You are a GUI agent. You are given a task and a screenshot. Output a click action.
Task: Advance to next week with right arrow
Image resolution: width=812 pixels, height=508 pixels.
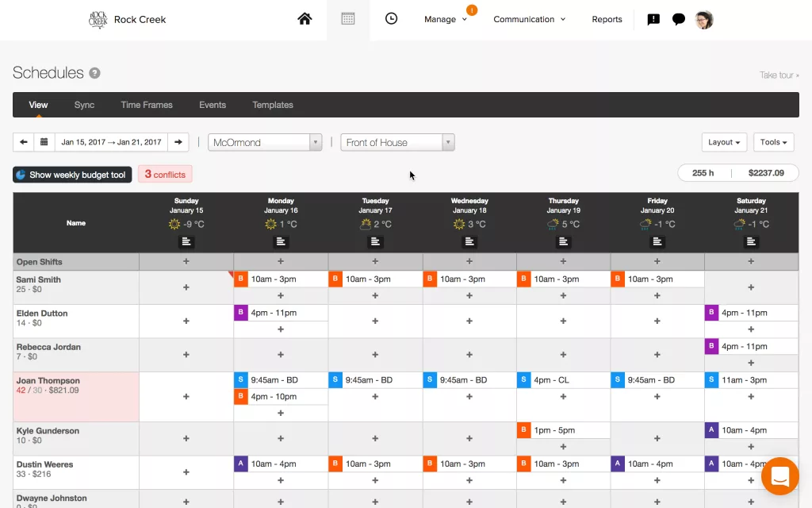pyautogui.click(x=178, y=142)
